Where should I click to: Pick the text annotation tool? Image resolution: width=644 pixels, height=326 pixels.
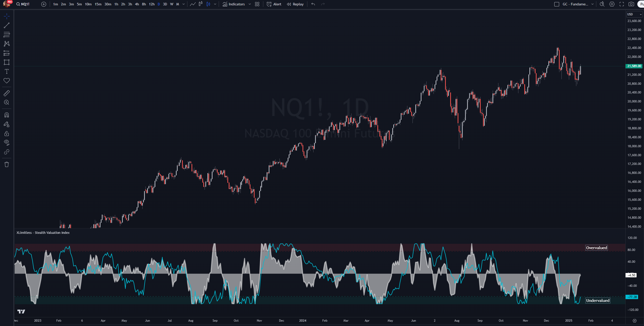click(x=7, y=71)
